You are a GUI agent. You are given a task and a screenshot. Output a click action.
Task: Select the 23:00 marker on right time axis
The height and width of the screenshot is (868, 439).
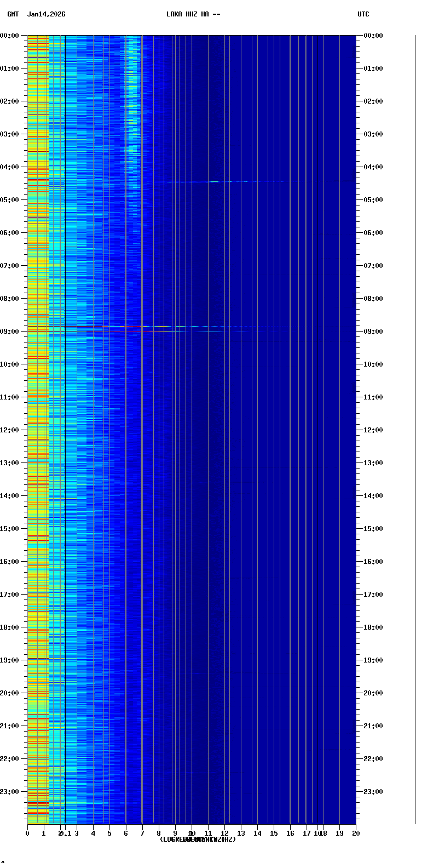point(373,792)
